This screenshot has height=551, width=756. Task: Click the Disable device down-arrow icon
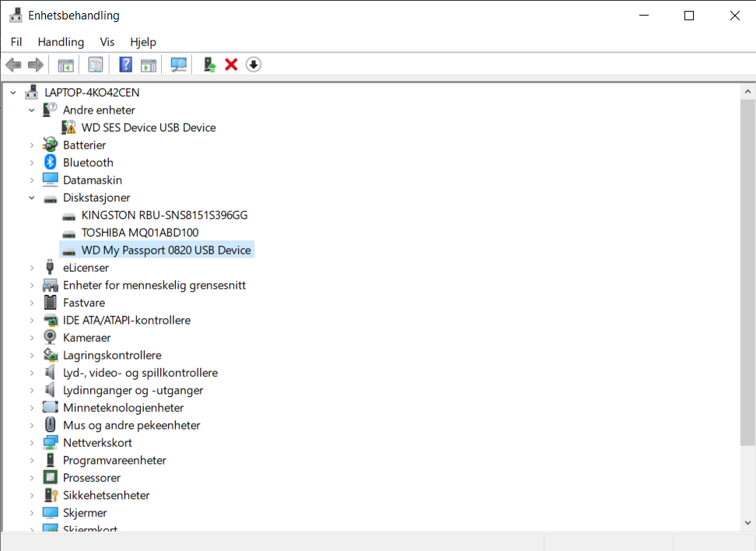pyautogui.click(x=254, y=65)
